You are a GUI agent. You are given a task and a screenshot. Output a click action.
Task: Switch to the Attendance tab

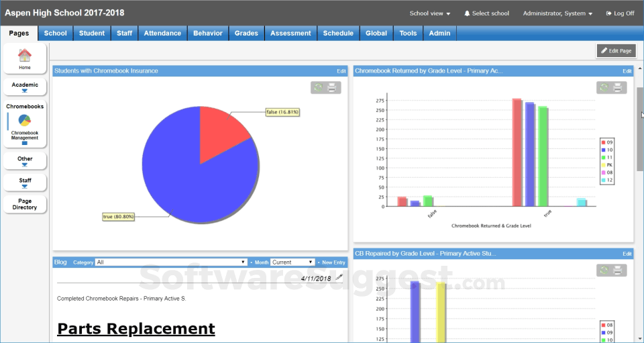coord(162,33)
